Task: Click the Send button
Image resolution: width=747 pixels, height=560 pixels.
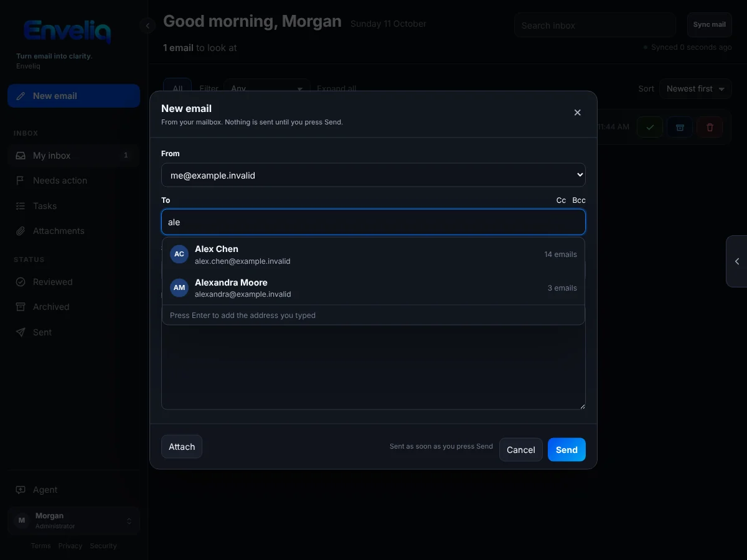Action: (566, 450)
